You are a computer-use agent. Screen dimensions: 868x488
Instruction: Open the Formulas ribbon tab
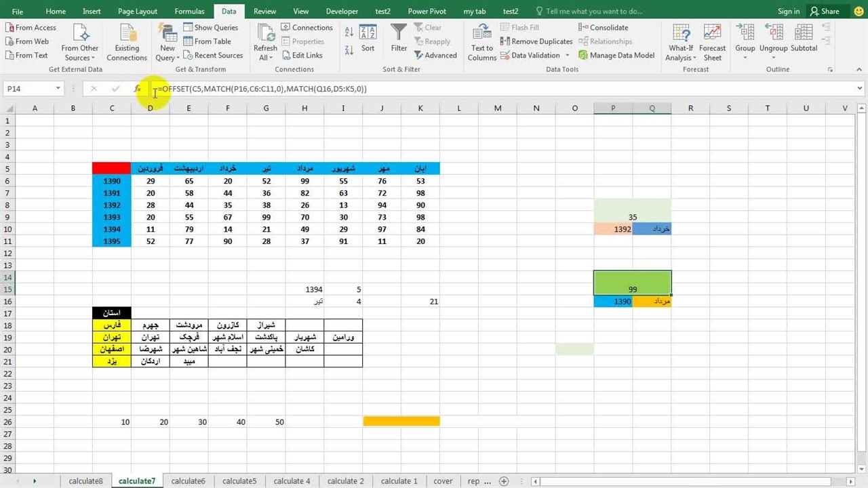189,12
